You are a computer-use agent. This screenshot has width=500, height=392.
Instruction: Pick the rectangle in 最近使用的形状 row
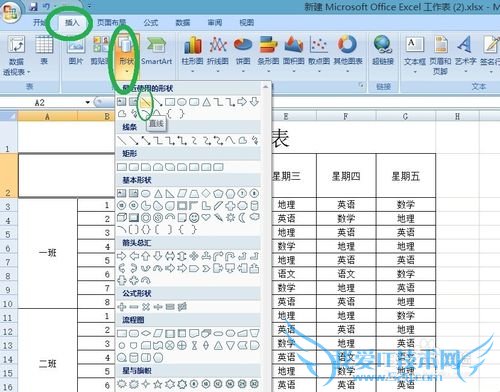170,102
